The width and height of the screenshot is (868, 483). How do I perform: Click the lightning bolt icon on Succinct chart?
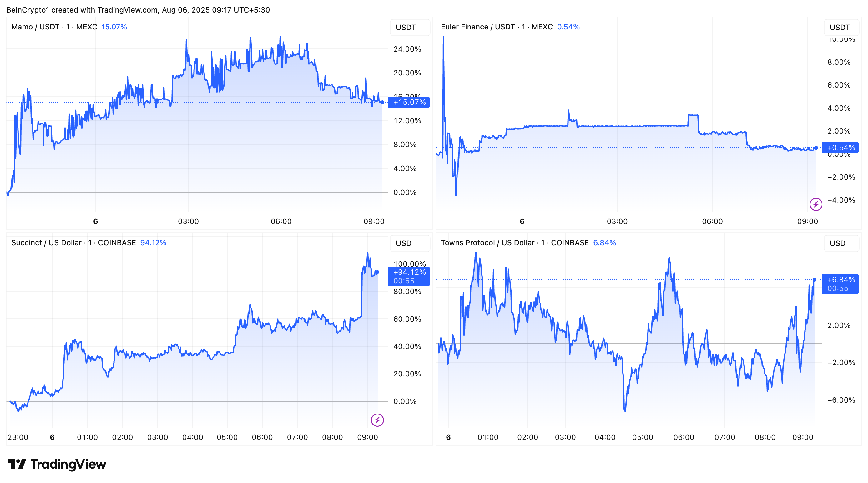(x=377, y=420)
